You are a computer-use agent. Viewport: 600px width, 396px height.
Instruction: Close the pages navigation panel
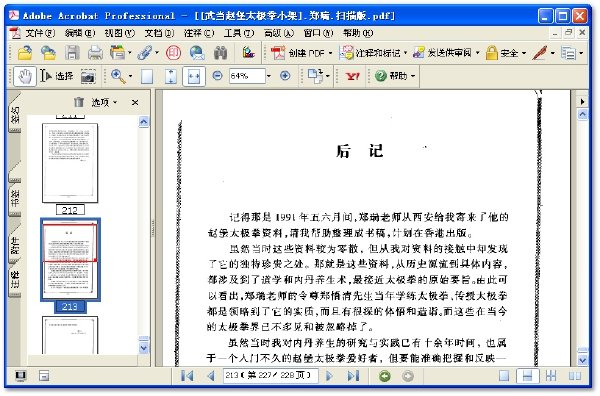tap(135, 102)
